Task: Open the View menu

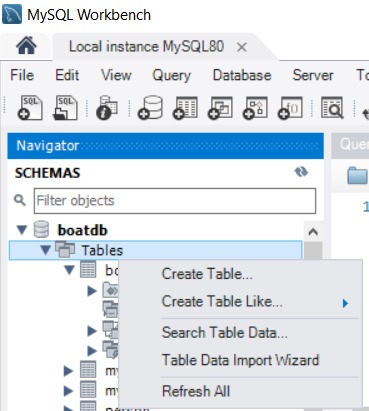Action: coord(116,75)
